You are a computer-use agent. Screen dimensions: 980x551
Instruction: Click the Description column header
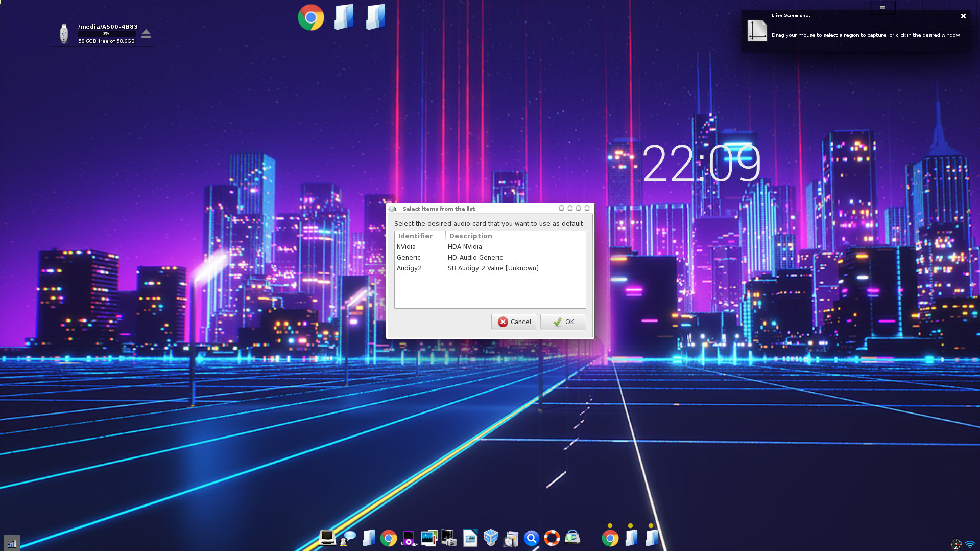[470, 236]
